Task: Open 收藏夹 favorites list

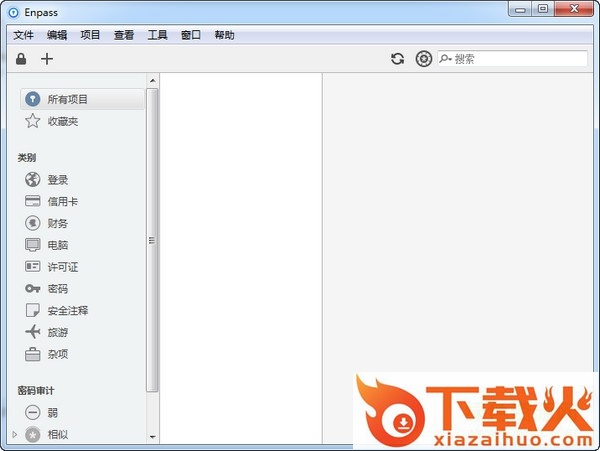Action: click(62, 121)
